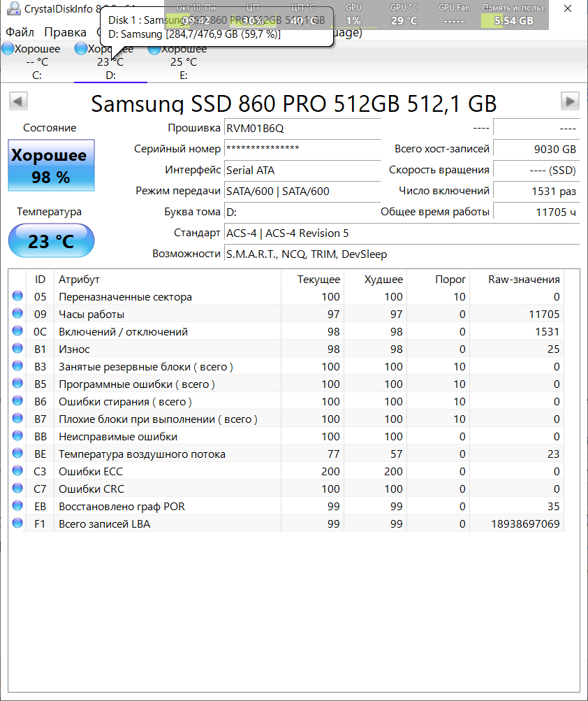Click the CrystalDiskInfo app icon in title bar

tap(13, 8)
